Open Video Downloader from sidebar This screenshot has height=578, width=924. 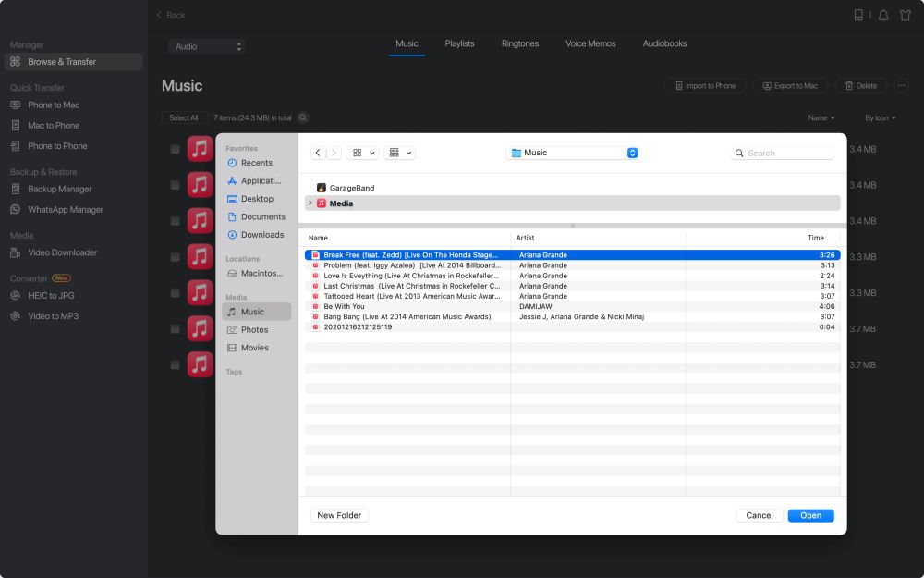[62, 252]
